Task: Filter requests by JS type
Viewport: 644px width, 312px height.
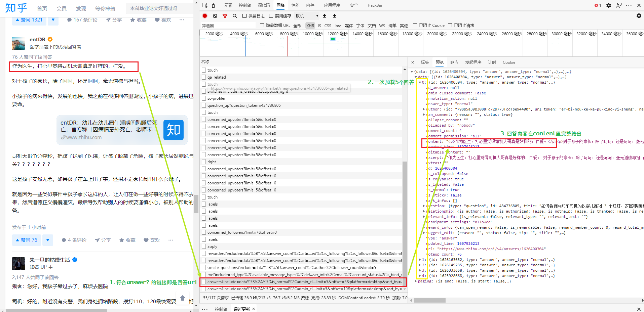Action: 319,26
